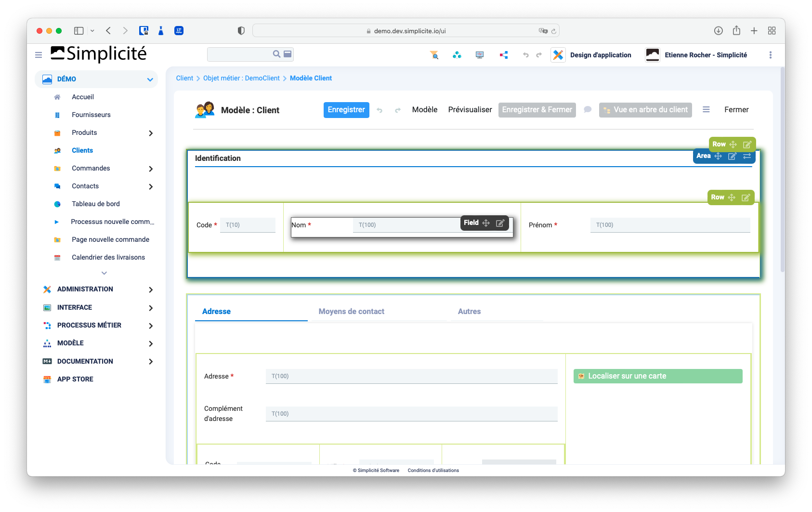Click the swap arrows icon on the Area badge
Image resolution: width=812 pixels, height=512 pixels.
747,156
